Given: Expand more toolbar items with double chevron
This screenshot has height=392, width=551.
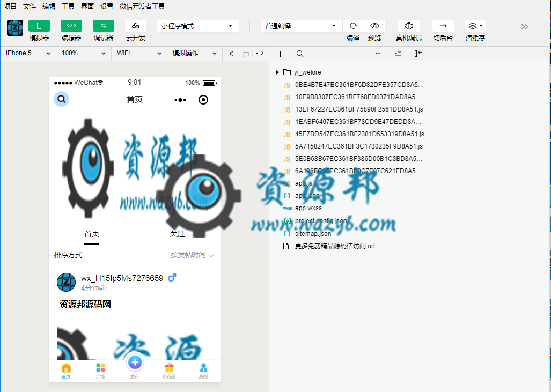Looking at the screenshot, I should click(525, 27).
